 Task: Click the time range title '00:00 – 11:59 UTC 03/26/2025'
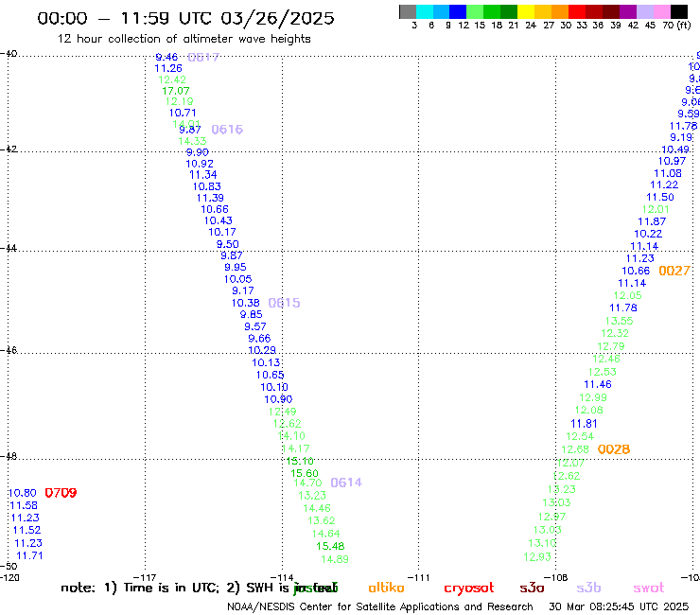coord(185,18)
